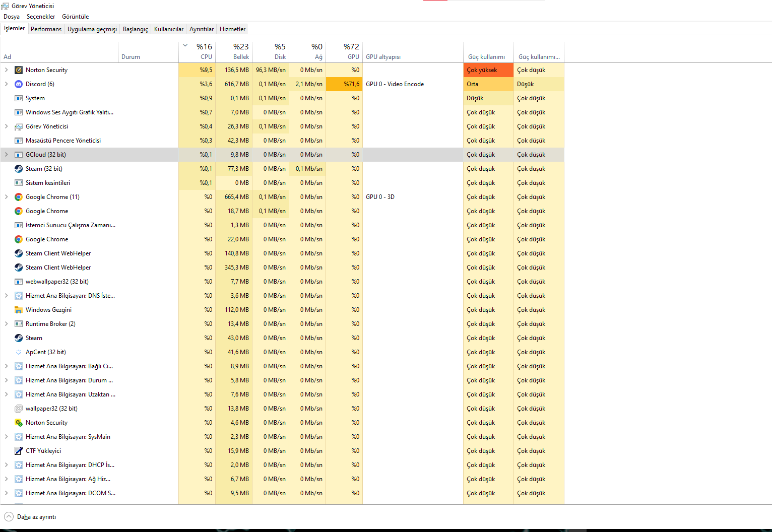Click the "%71,6" GPU usage cell
The height and width of the screenshot is (532, 772).
[344, 84]
